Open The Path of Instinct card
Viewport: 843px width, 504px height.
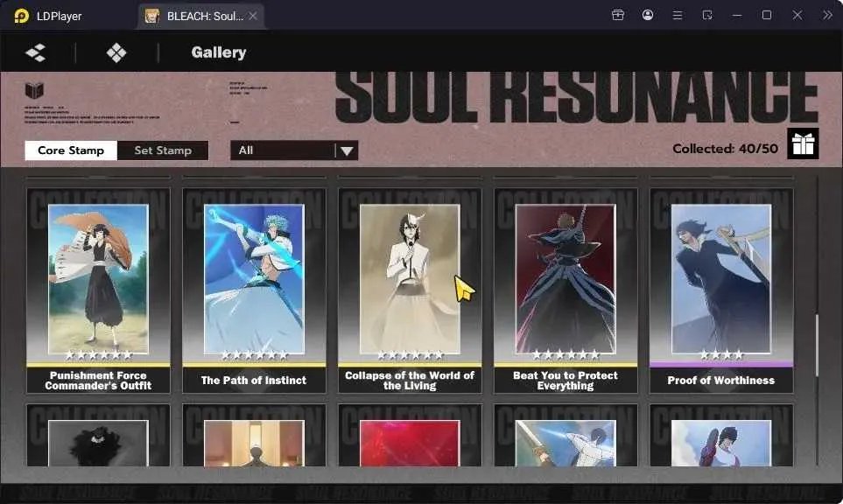pyautogui.click(x=254, y=290)
